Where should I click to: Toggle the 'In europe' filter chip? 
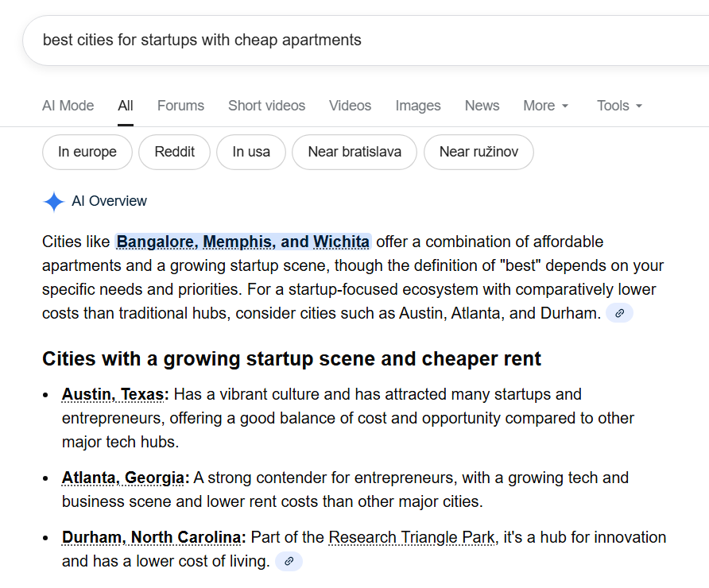87,152
